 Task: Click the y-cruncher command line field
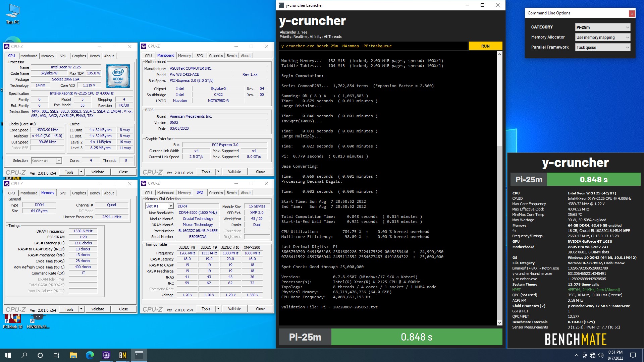[x=373, y=46]
